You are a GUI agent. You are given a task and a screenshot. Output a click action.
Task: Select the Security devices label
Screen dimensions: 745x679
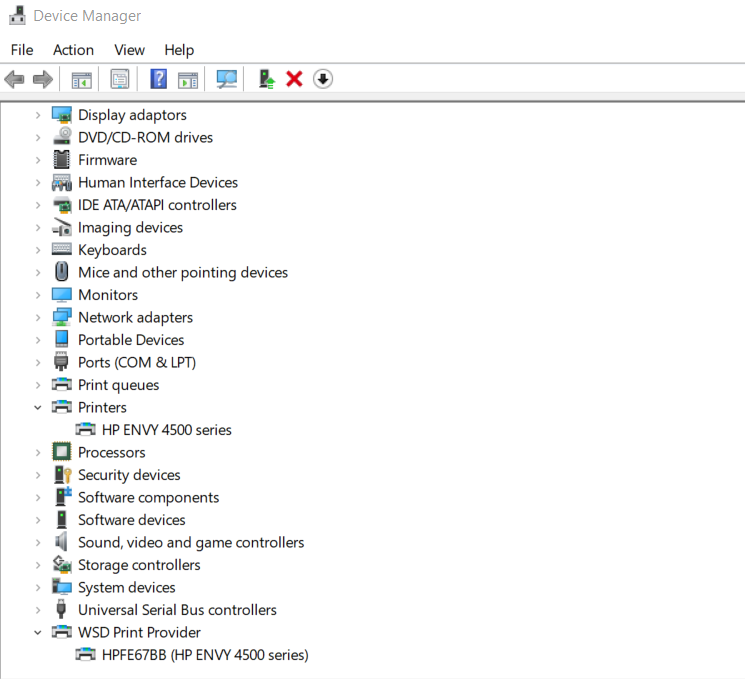pos(129,475)
